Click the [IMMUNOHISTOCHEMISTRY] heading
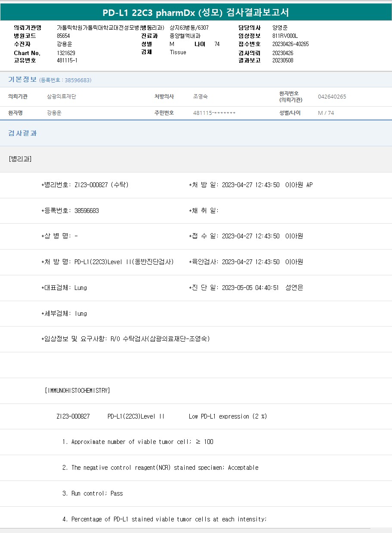Image resolution: width=392 pixels, height=533 pixels. pyautogui.click(x=77, y=391)
